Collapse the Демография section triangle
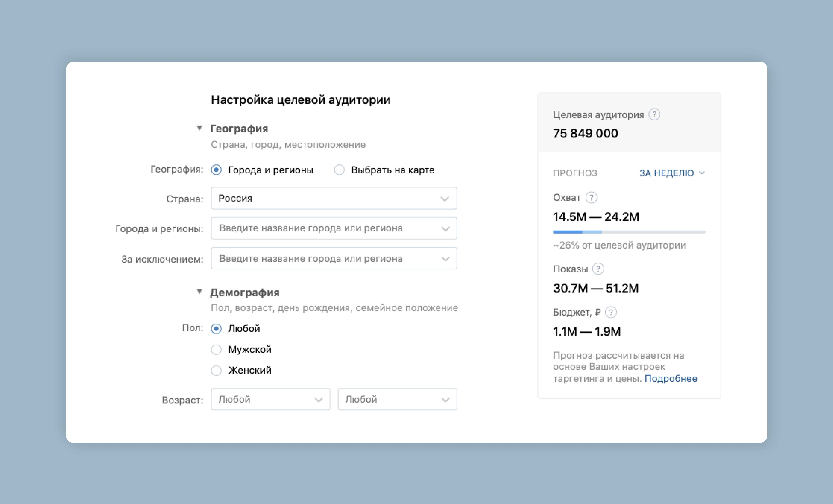 click(x=199, y=292)
